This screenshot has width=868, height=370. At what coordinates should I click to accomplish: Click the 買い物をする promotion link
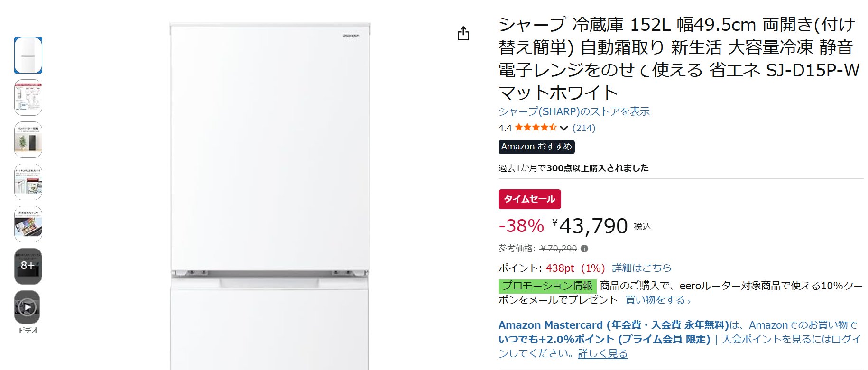click(657, 300)
